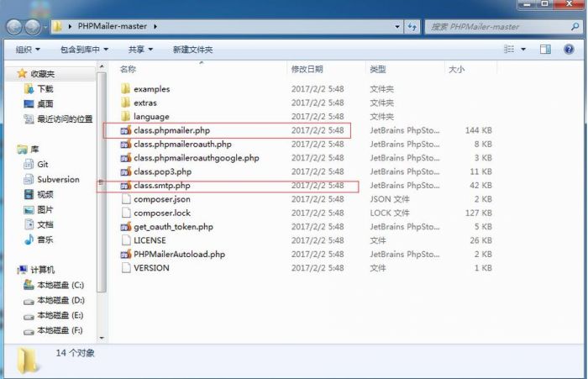
Task: Click the class.phpmaileroauth.php file icon
Action: [x=126, y=144]
